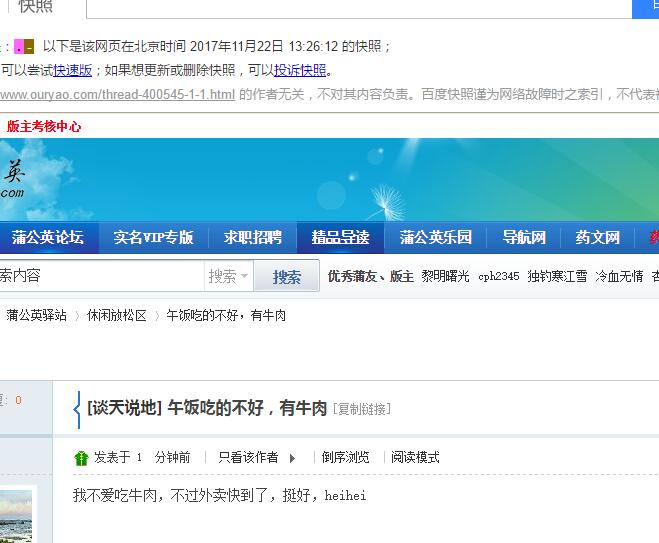Open the 精品导读 nav tab
659x543 pixels.
(x=340, y=237)
